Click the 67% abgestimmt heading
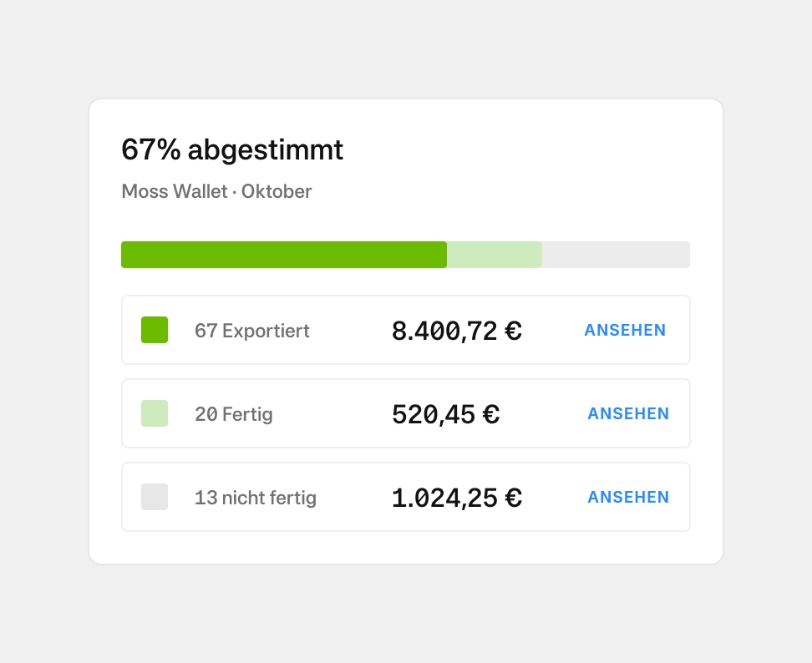This screenshot has height=663, width=812. (231, 150)
